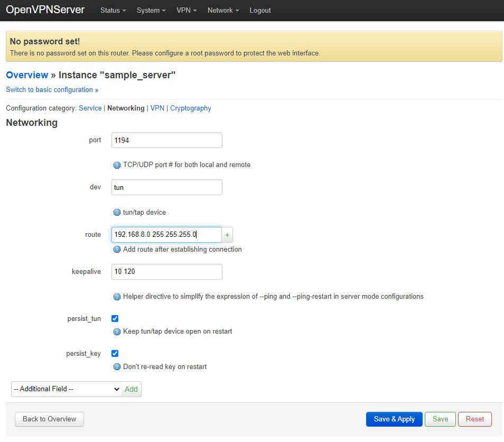The height and width of the screenshot is (442, 504).
Task: Click Back to Overview button
Action: pyautogui.click(x=50, y=419)
